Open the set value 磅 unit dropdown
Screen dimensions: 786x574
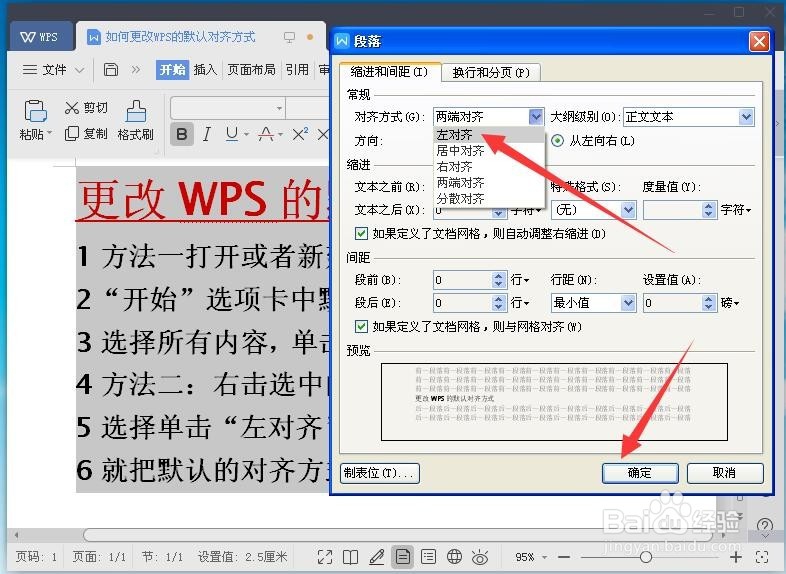click(730, 303)
